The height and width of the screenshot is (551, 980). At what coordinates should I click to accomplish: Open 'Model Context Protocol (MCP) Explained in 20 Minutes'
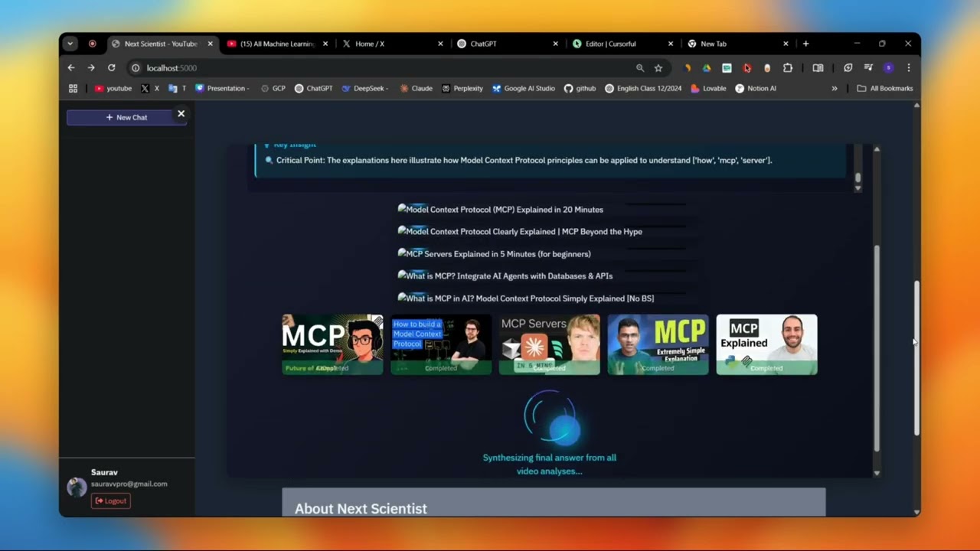505,210
